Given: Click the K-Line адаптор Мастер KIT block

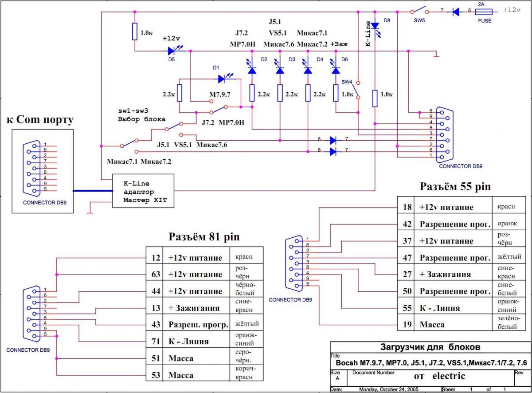Looking at the screenshot, I should click(x=143, y=191).
